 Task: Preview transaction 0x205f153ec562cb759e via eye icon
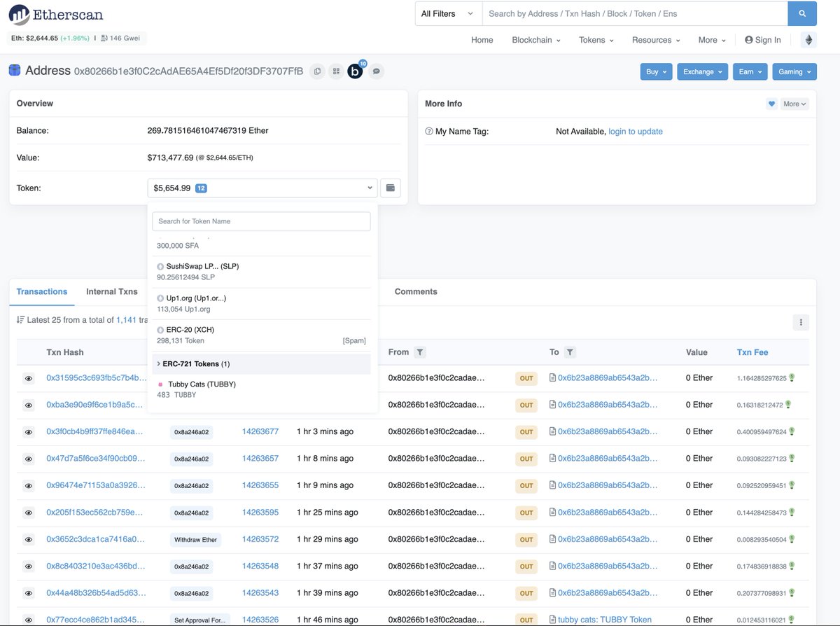click(x=29, y=513)
